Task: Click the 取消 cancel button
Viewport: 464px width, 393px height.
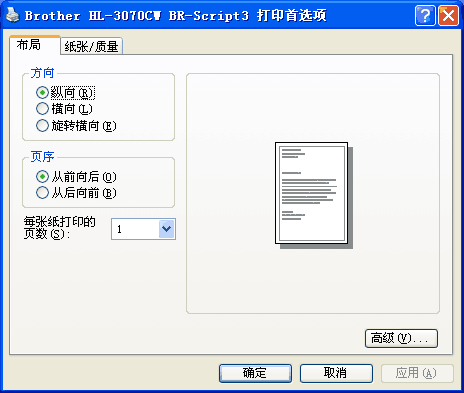Action: (336, 373)
